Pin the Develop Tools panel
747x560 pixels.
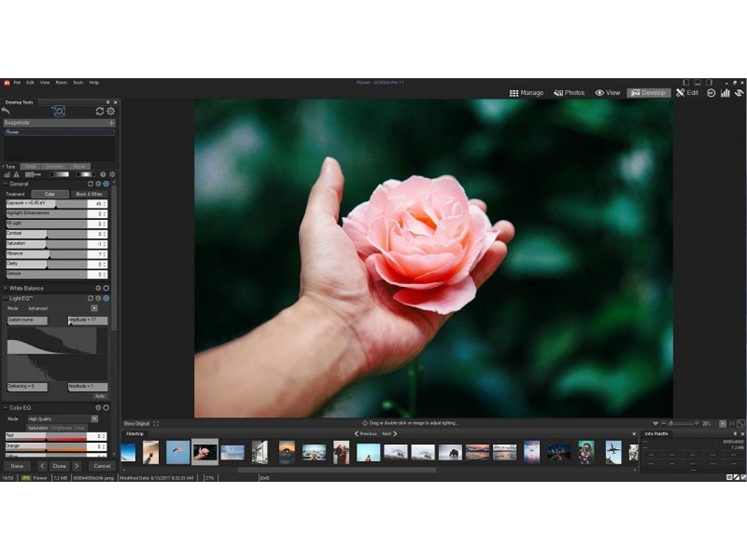(107, 102)
